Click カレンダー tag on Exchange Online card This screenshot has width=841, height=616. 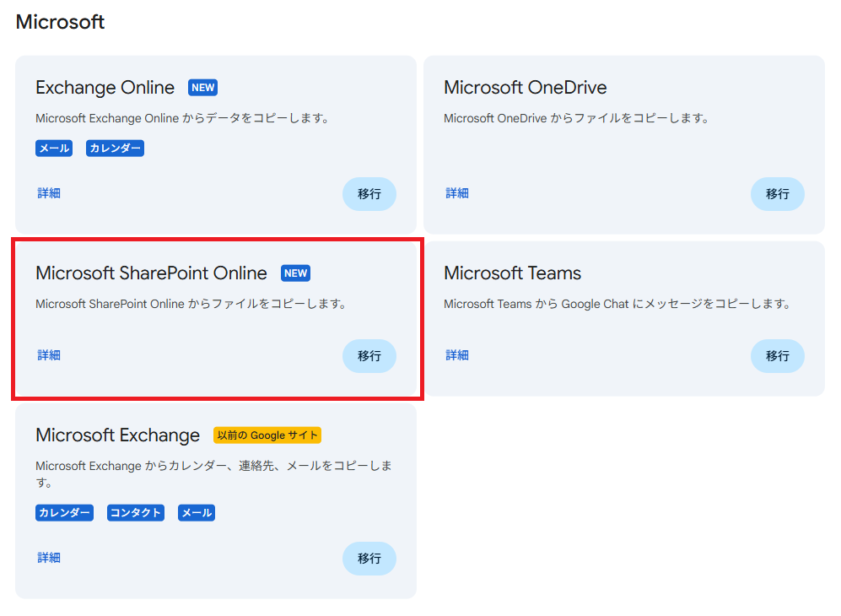click(115, 149)
